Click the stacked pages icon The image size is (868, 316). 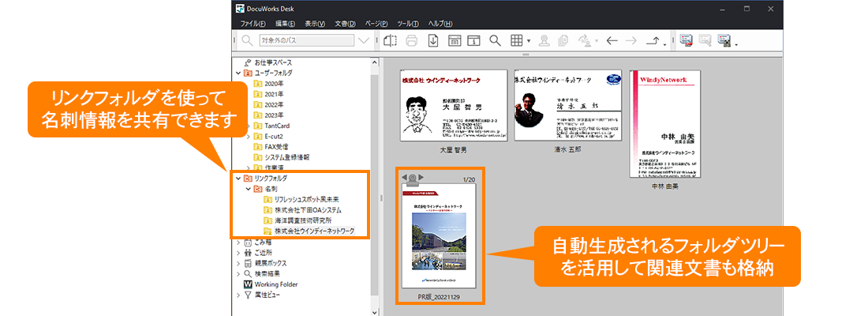click(x=563, y=40)
